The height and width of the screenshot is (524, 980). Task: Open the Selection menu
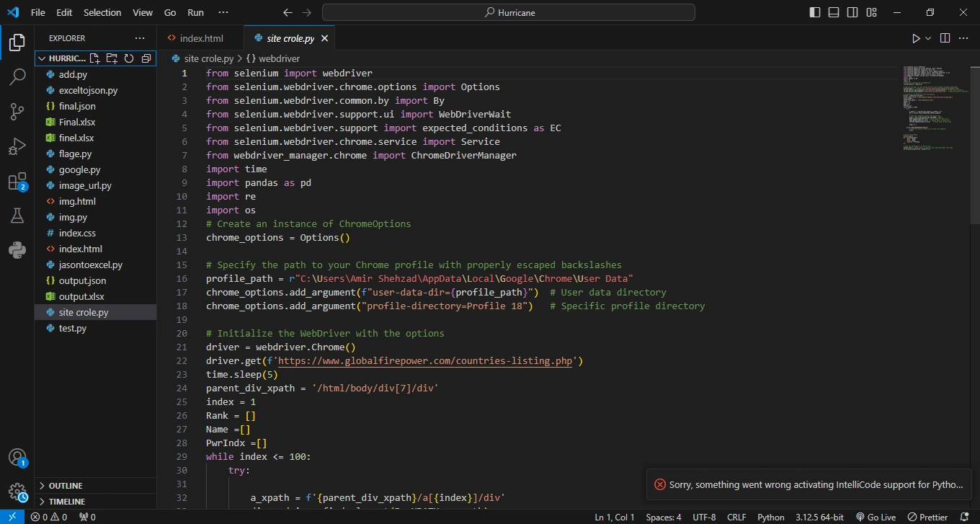102,12
